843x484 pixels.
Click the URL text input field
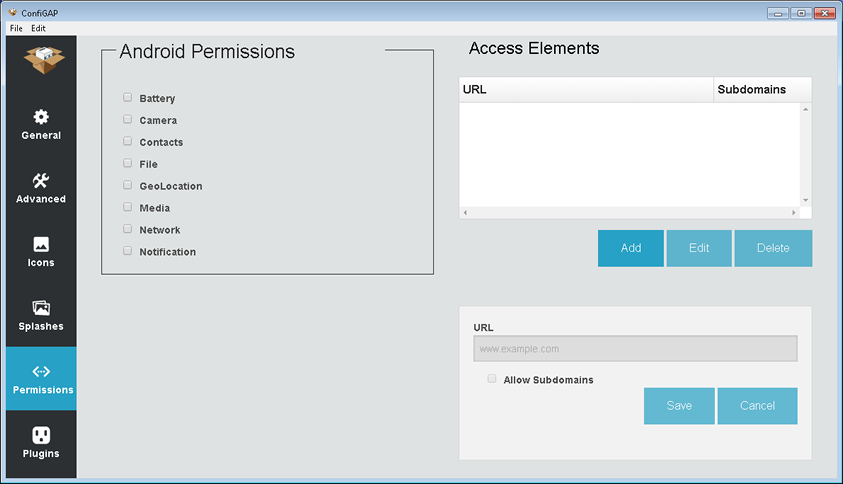point(635,349)
